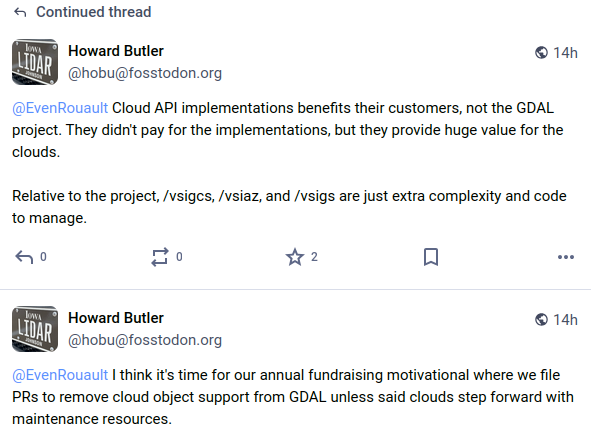
Task: Open Howard Butler's name on first post
Action: coord(116,51)
